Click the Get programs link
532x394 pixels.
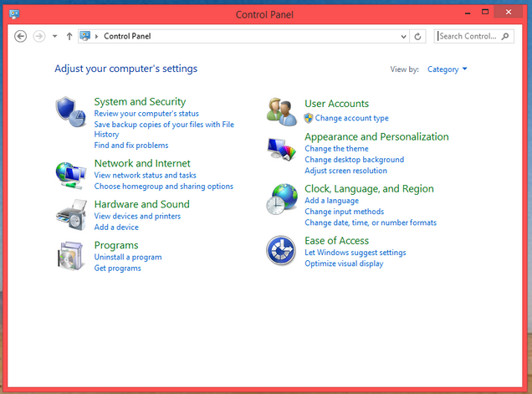[x=117, y=268]
